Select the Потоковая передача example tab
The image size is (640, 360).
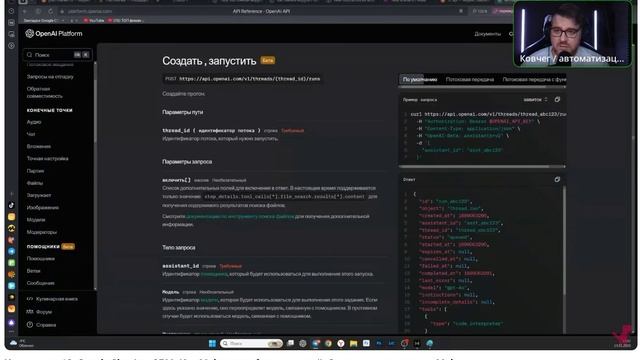pos(470,79)
